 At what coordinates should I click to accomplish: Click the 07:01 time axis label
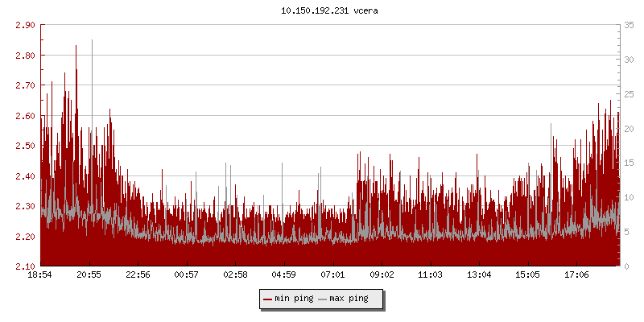[332, 275]
